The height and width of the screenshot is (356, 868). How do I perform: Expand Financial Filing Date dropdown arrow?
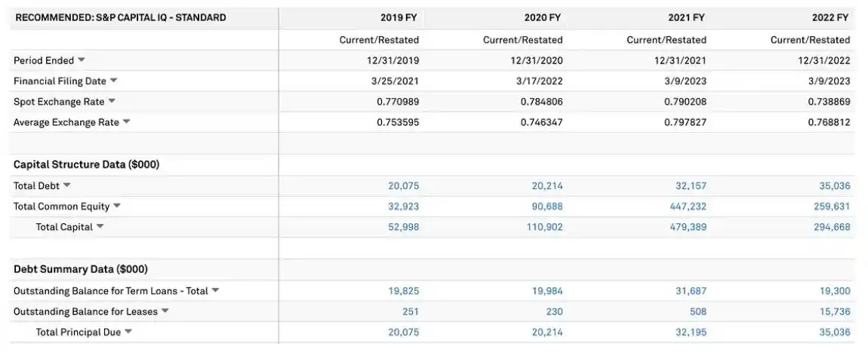pyautogui.click(x=114, y=81)
